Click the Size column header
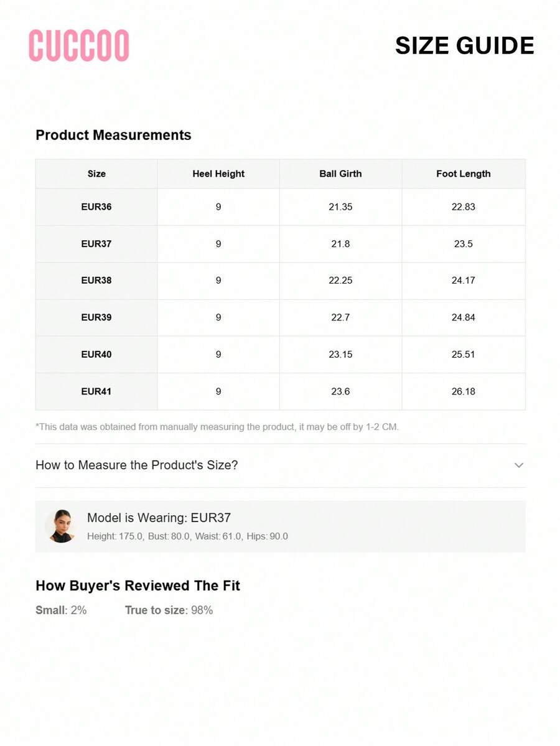This screenshot has width=560, height=746. pyautogui.click(x=96, y=174)
